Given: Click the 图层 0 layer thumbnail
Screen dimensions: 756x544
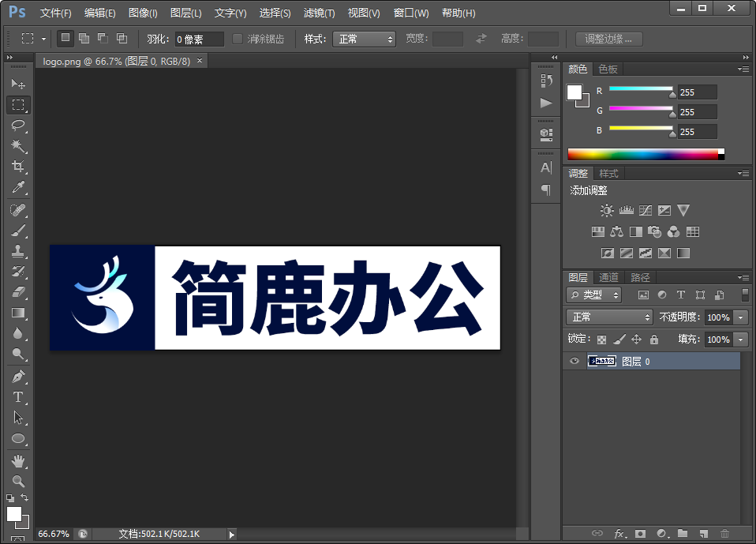Looking at the screenshot, I should pyautogui.click(x=602, y=361).
